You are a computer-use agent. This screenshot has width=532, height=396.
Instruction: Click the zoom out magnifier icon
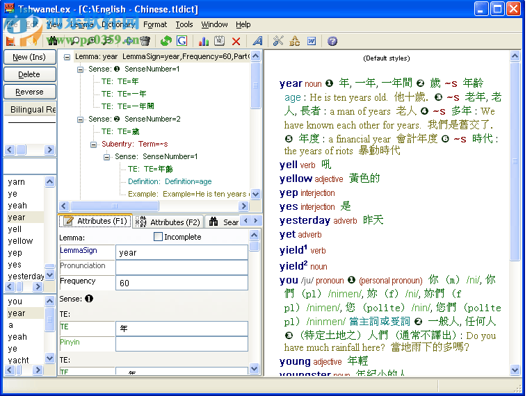(x=107, y=41)
